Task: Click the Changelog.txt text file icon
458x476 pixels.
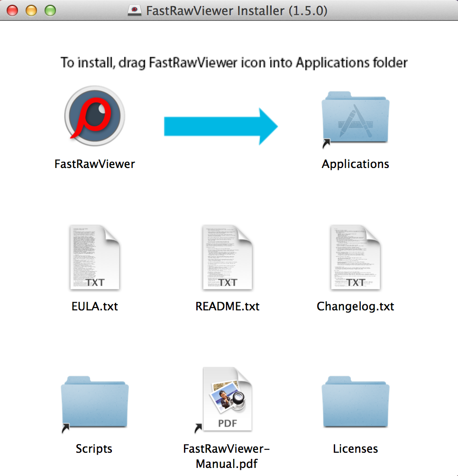Action: coord(356,258)
